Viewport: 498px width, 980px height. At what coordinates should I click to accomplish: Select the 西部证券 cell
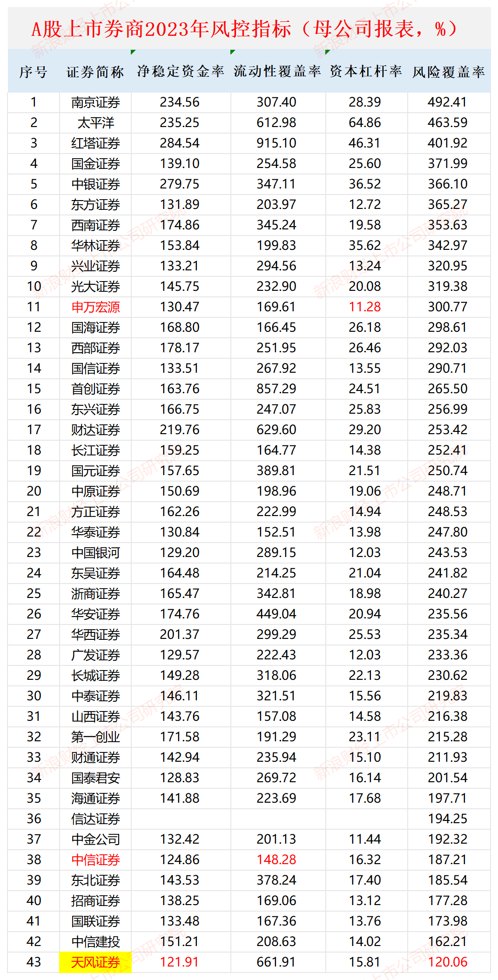95,348
